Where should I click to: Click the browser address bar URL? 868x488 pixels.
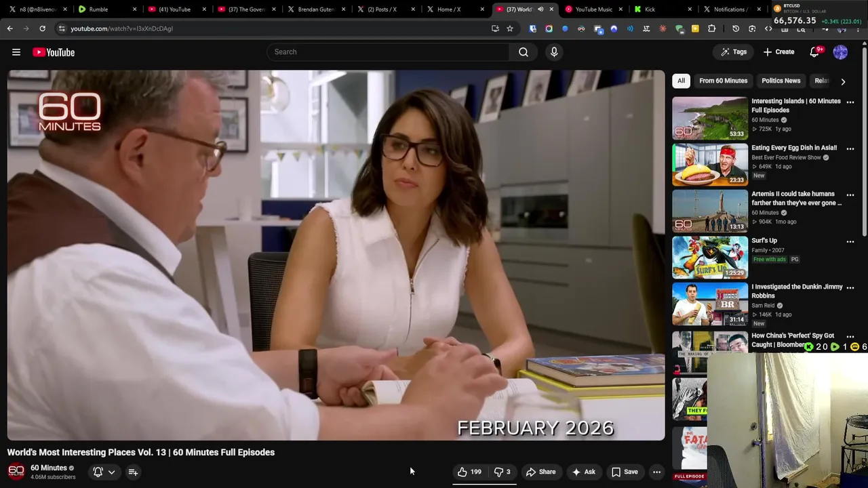(122, 28)
